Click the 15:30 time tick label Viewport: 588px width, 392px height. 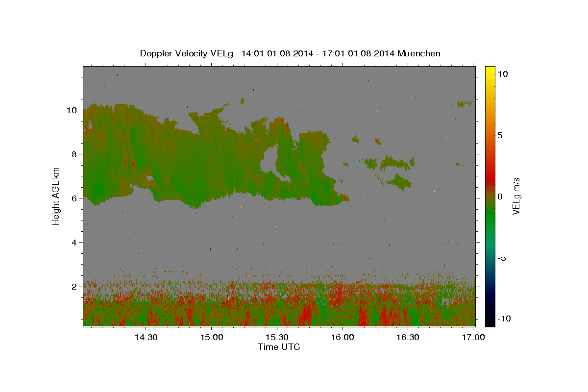click(x=276, y=337)
